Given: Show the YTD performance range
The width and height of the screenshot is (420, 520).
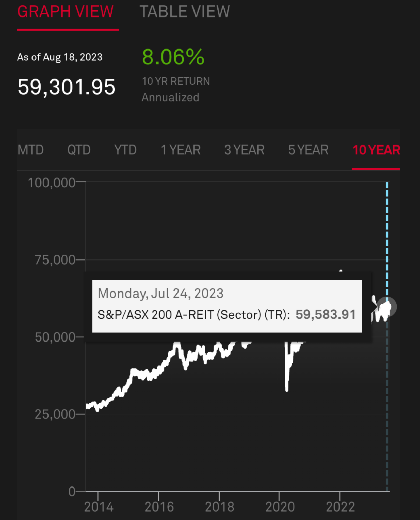Looking at the screenshot, I should tap(125, 150).
